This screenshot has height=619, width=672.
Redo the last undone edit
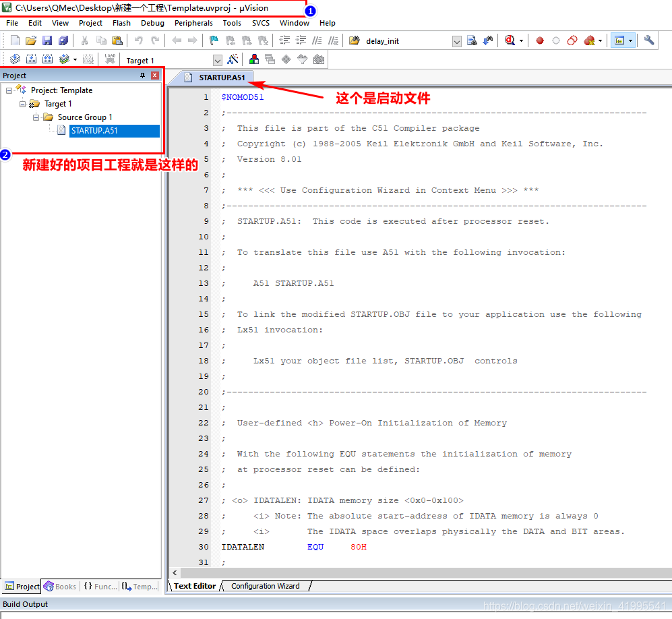[x=155, y=40]
